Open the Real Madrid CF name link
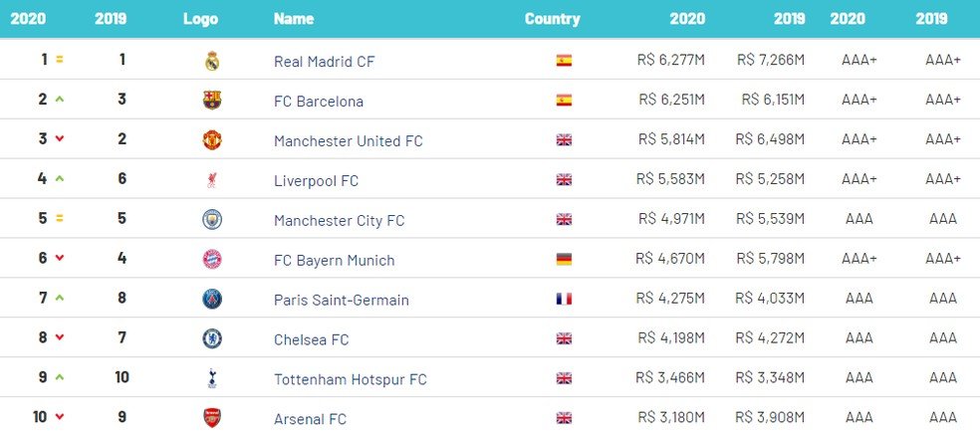Image resolution: width=980 pixels, height=435 pixels. click(324, 62)
